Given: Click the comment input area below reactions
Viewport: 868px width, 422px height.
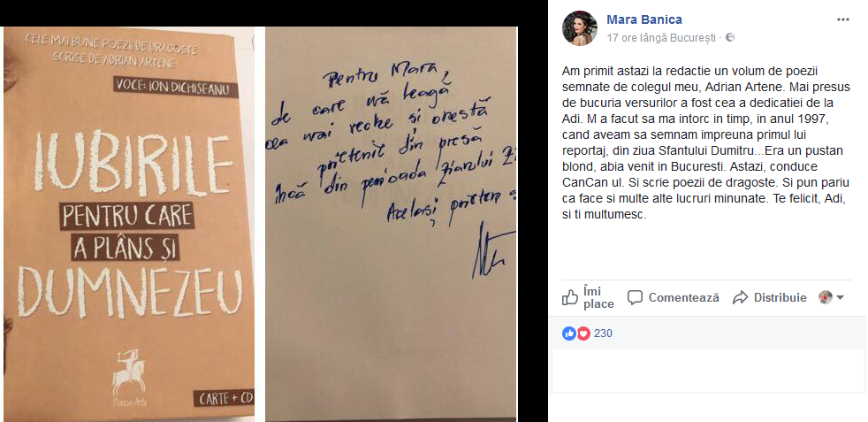Looking at the screenshot, I should (708, 371).
